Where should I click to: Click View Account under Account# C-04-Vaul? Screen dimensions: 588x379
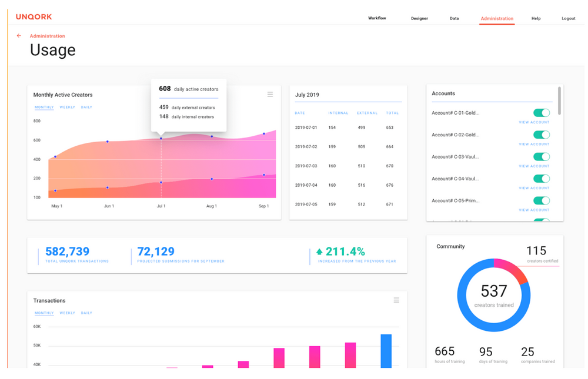(534, 188)
